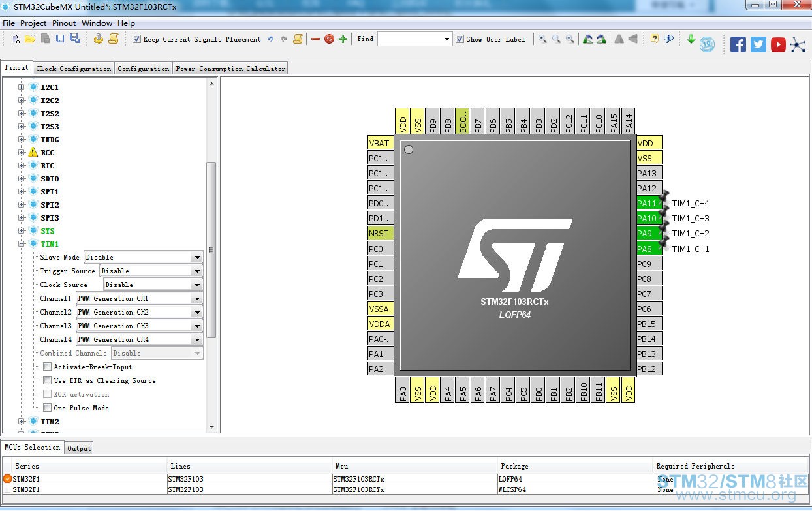Viewport: 812px width, 511px height.
Task: Open the Channel4 PWM Generation CH4 dropdown
Action: (x=140, y=339)
